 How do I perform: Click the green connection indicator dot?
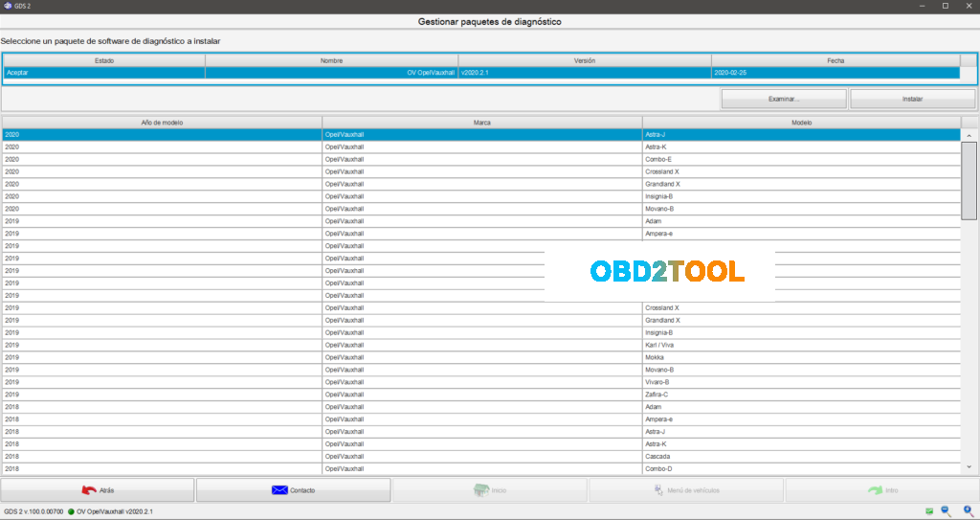pyautogui.click(x=72, y=511)
